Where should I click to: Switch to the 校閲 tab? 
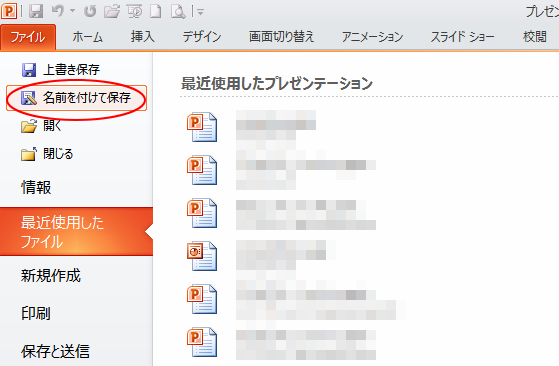coord(534,37)
